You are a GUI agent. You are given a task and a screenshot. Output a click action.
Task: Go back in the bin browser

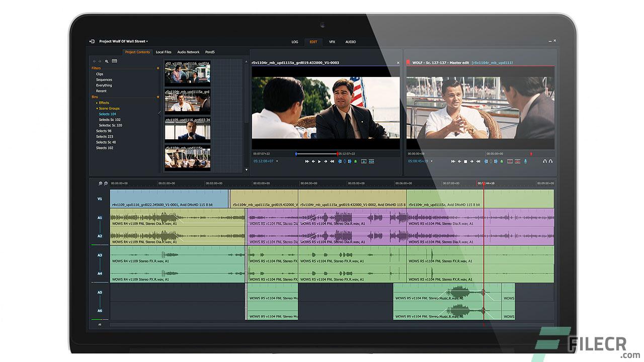click(x=94, y=61)
